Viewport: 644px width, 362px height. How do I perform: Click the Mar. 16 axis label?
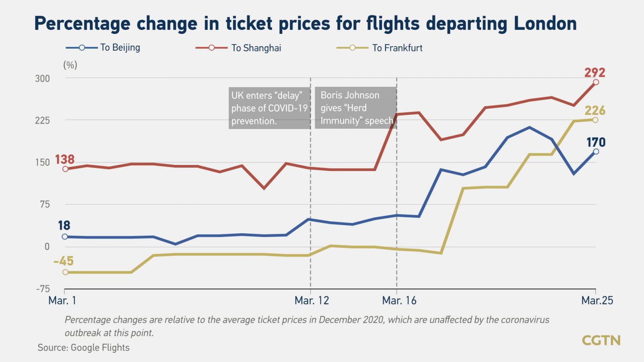399,300
